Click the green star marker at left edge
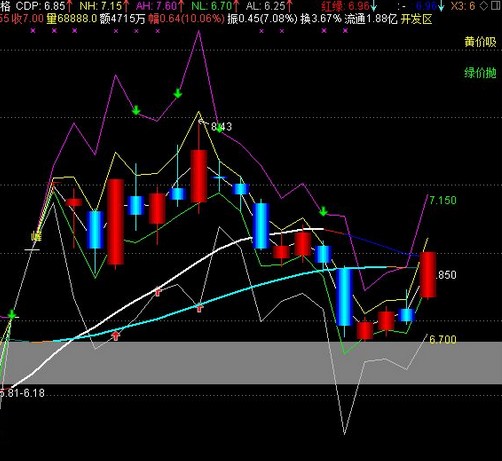This screenshot has height=461, width=502. (x=12, y=314)
